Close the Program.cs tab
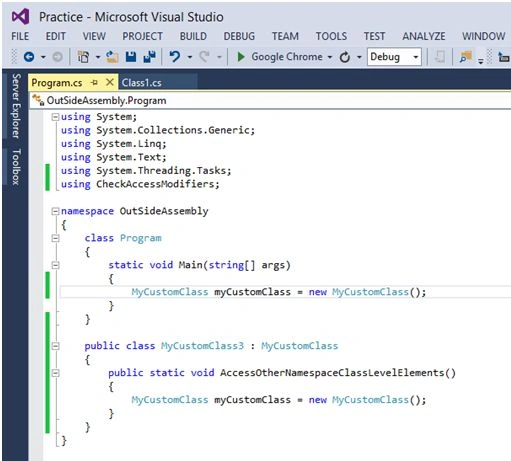 point(110,82)
